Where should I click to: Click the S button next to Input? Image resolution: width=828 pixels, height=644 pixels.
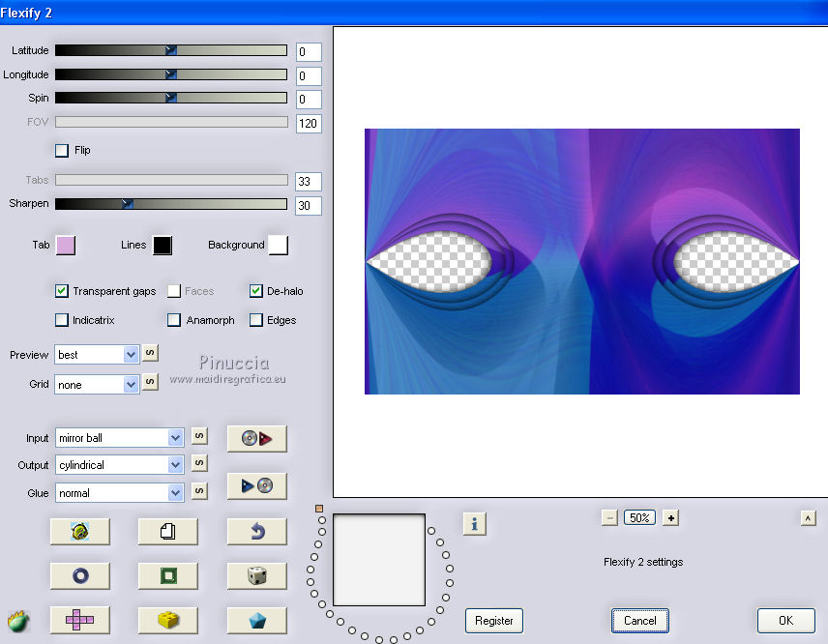[x=199, y=436]
